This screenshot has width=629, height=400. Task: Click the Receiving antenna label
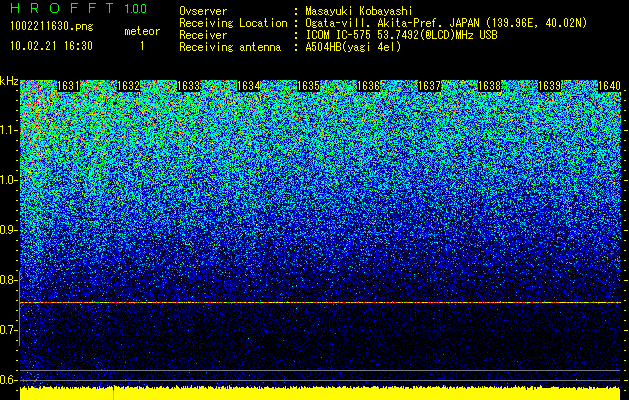point(230,47)
